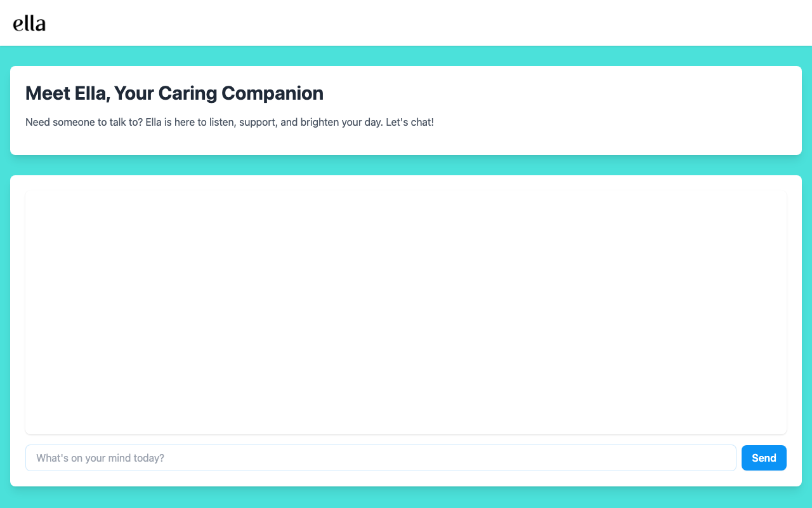Click the word "Your" in the heading
The image size is (812, 508).
click(x=133, y=93)
